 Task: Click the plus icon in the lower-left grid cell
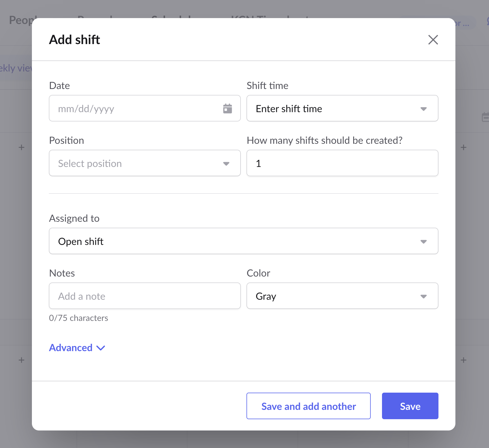(x=21, y=360)
